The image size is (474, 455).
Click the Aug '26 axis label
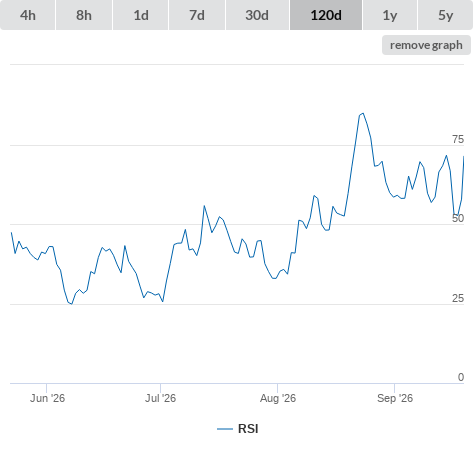click(278, 398)
